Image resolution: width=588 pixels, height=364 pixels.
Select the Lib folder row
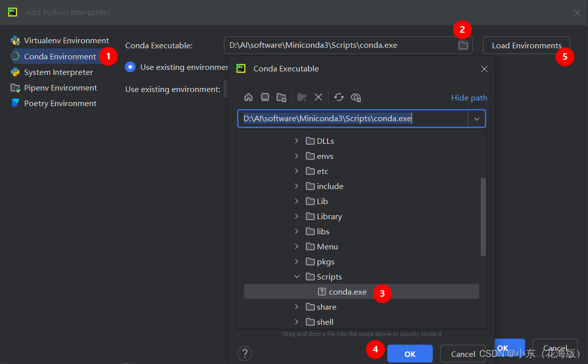(x=361, y=201)
